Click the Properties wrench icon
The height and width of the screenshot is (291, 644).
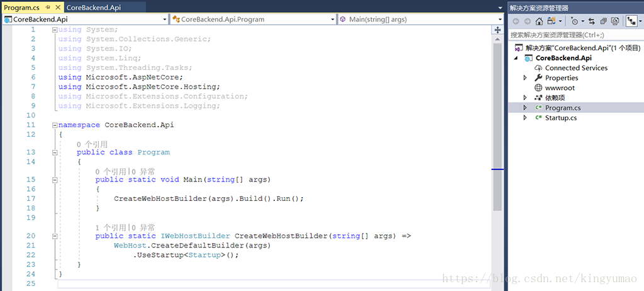pyautogui.click(x=538, y=78)
